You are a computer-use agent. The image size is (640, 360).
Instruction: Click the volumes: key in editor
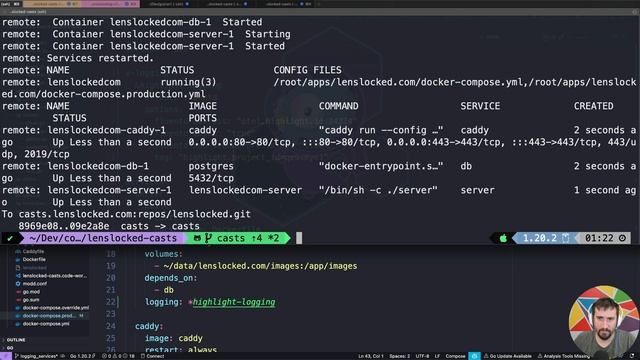(x=163, y=254)
